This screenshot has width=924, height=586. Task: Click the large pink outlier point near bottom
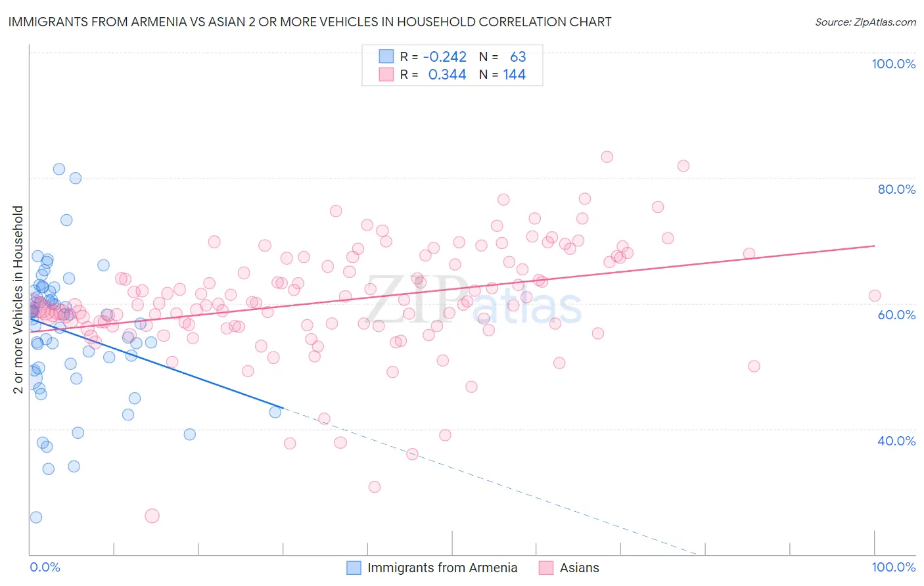[x=152, y=516]
